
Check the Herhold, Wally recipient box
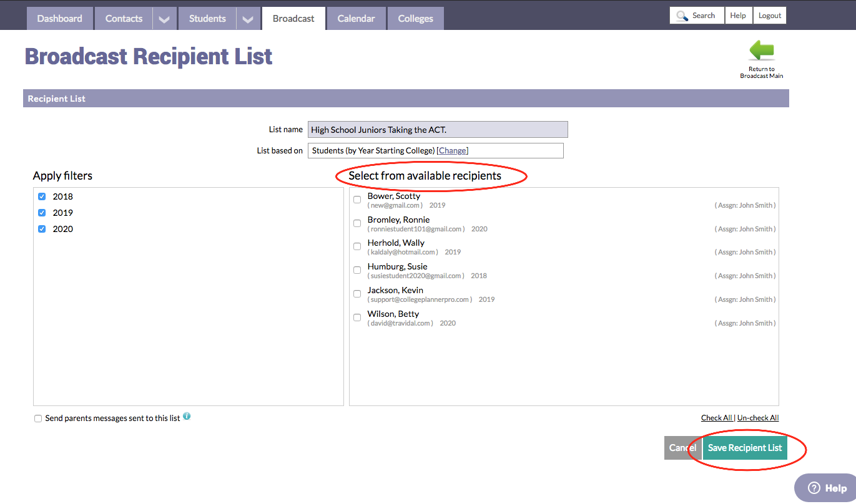(x=357, y=246)
